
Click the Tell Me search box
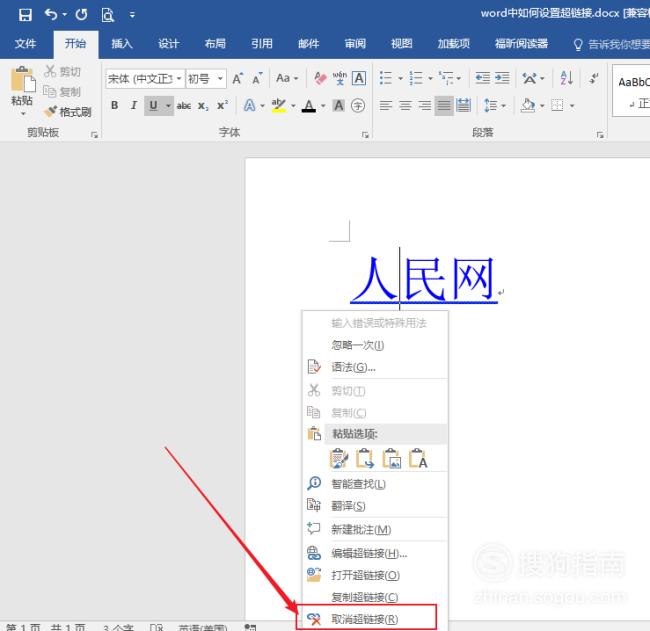[x=611, y=44]
